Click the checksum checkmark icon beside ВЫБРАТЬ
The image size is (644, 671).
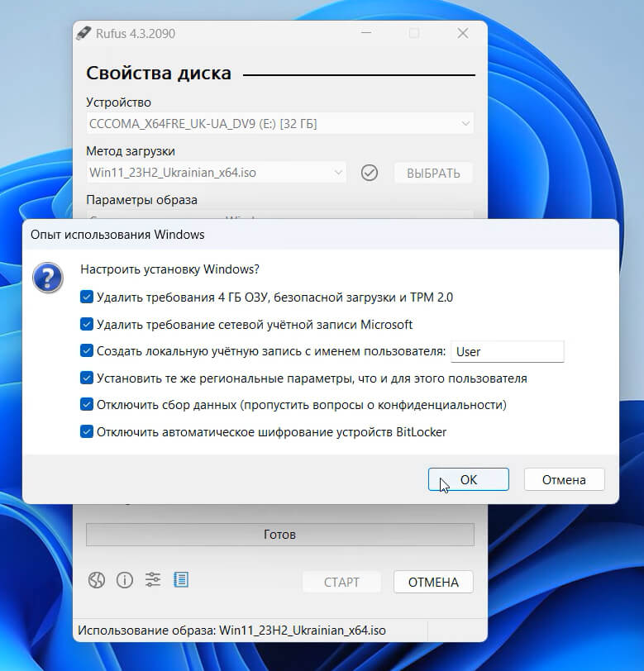[370, 173]
